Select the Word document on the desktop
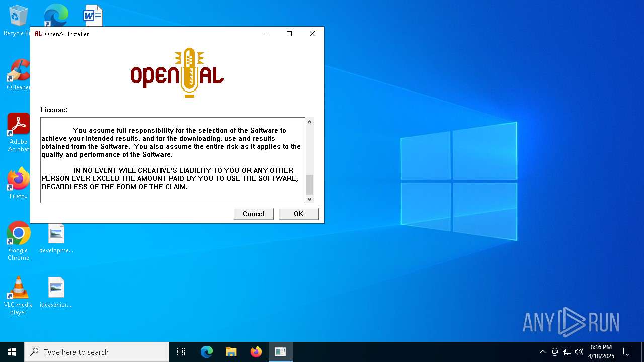Image resolution: width=644 pixels, height=362 pixels. click(x=93, y=15)
